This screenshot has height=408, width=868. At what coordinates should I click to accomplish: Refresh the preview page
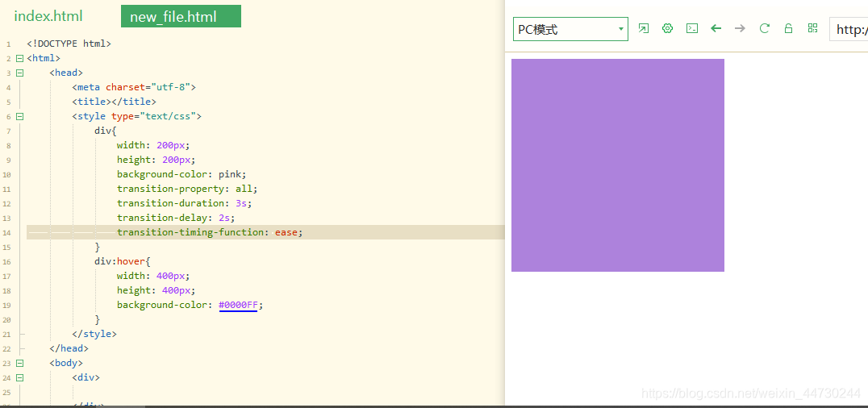point(765,28)
